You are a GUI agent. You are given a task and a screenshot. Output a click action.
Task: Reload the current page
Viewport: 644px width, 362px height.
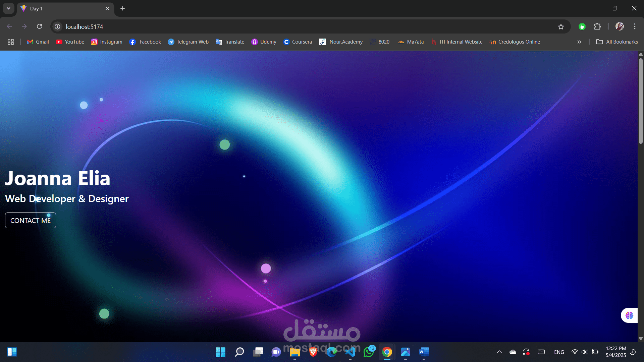pos(39,26)
